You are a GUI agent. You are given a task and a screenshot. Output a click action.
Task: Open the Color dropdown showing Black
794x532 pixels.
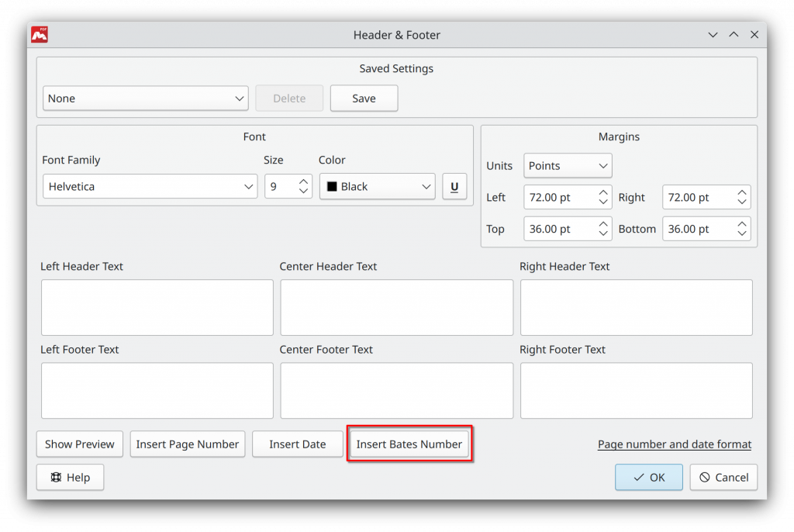[x=377, y=187]
